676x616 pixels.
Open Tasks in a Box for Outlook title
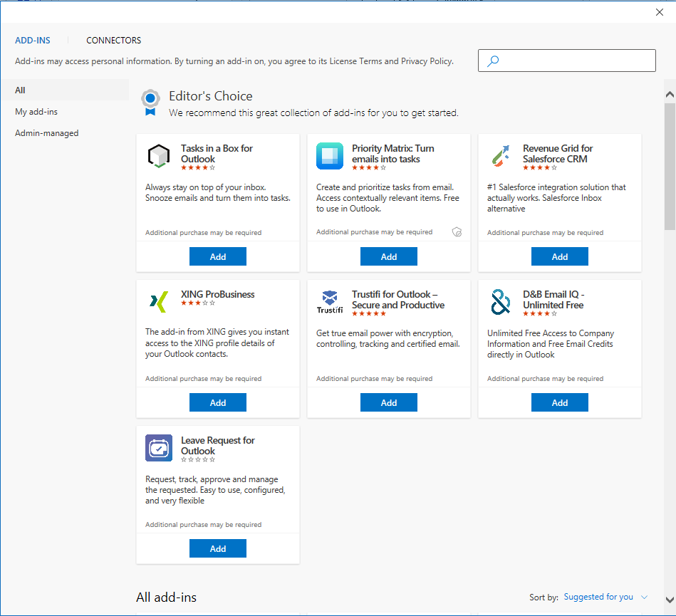pos(217,153)
